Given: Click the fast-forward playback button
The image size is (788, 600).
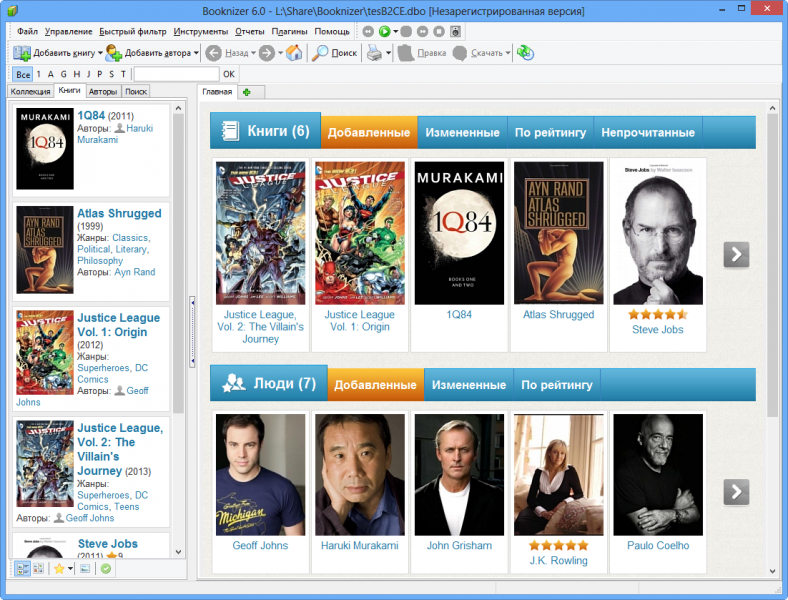Looking at the screenshot, I should coord(423,32).
